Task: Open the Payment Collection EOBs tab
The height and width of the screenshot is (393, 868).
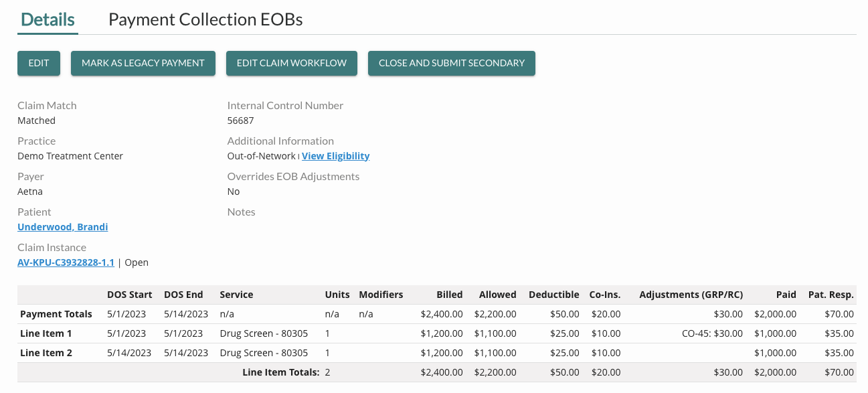Action: (205, 19)
